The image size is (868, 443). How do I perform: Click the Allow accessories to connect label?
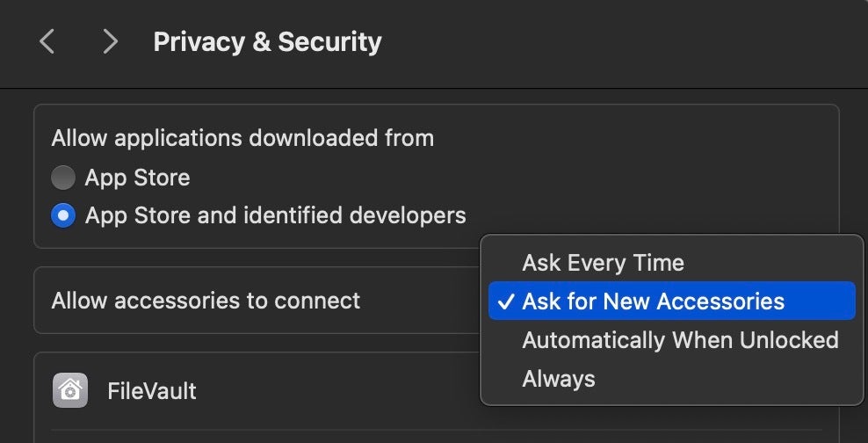click(206, 301)
